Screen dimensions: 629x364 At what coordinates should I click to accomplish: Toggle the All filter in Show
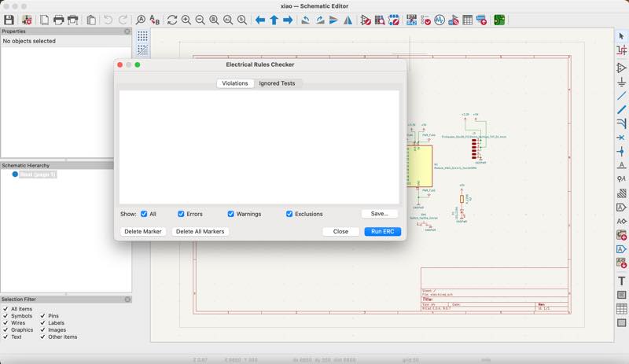[x=144, y=214]
